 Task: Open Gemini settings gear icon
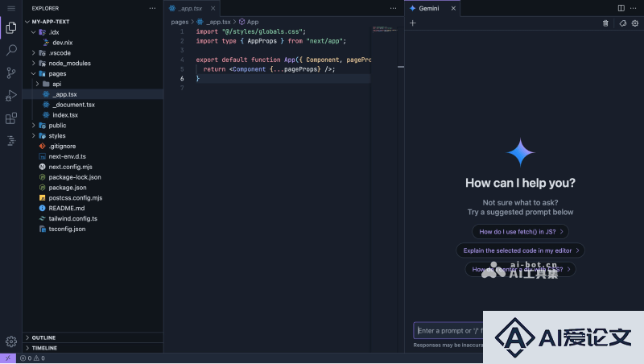(x=635, y=23)
